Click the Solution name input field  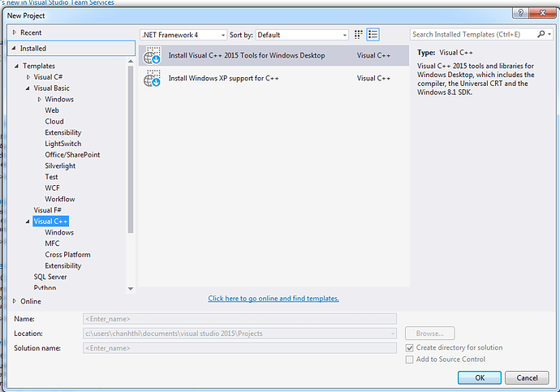coord(240,348)
